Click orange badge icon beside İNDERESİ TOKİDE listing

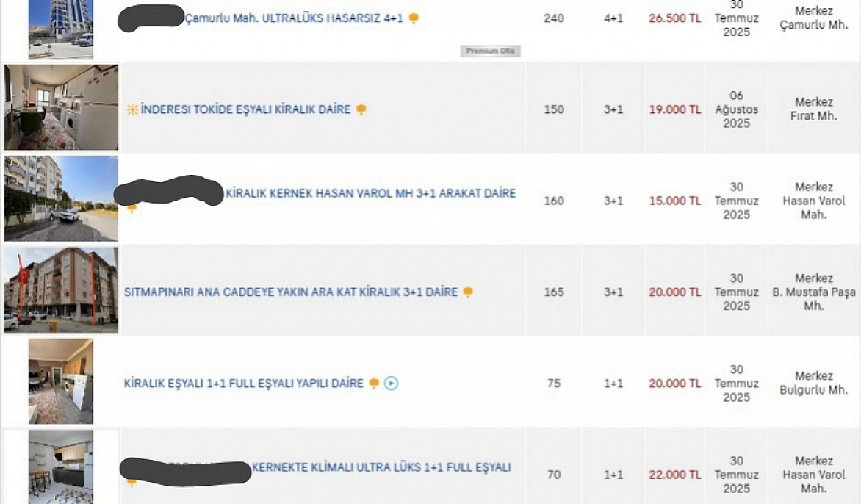click(361, 109)
